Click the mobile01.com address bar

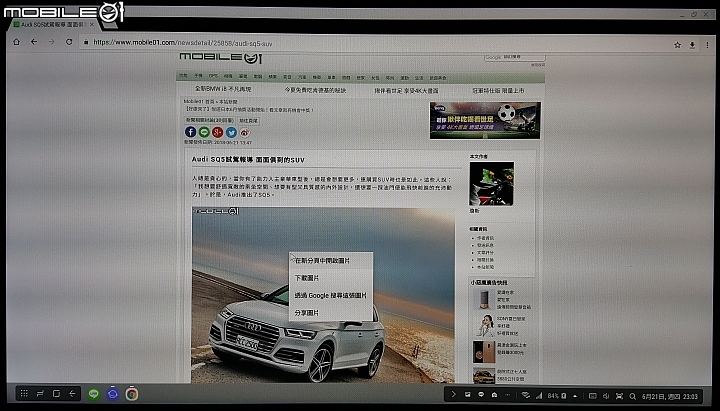[x=372, y=43]
